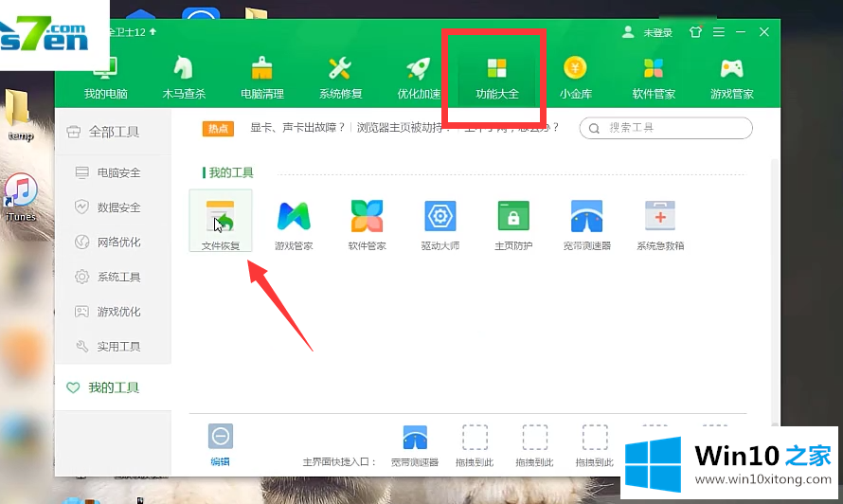Click the 未登录 login account button

pyautogui.click(x=647, y=32)
